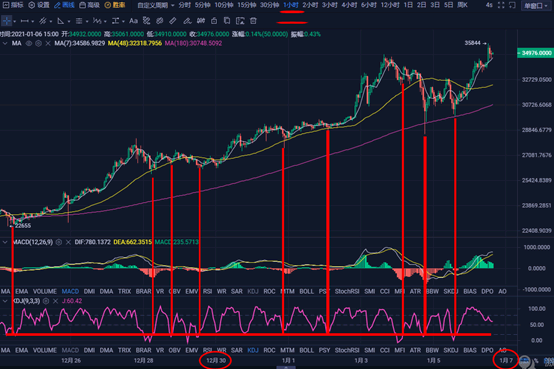Select the parallel channel drawing tool
This screenshot has width=554, height=369.
pyautogui.click(x=43, y=21)
